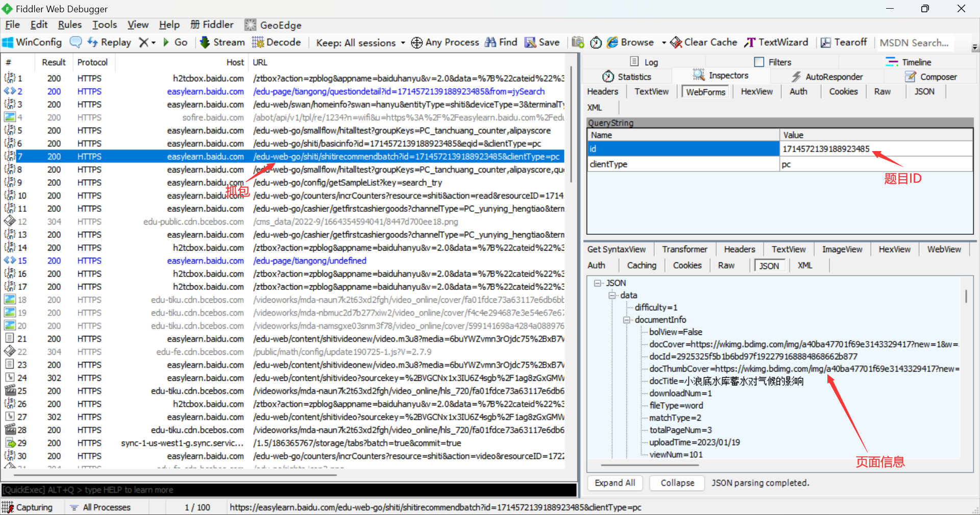Expand the Browse dropdown arrow
This screenshot has width=980, height=515.
(664, 43)
